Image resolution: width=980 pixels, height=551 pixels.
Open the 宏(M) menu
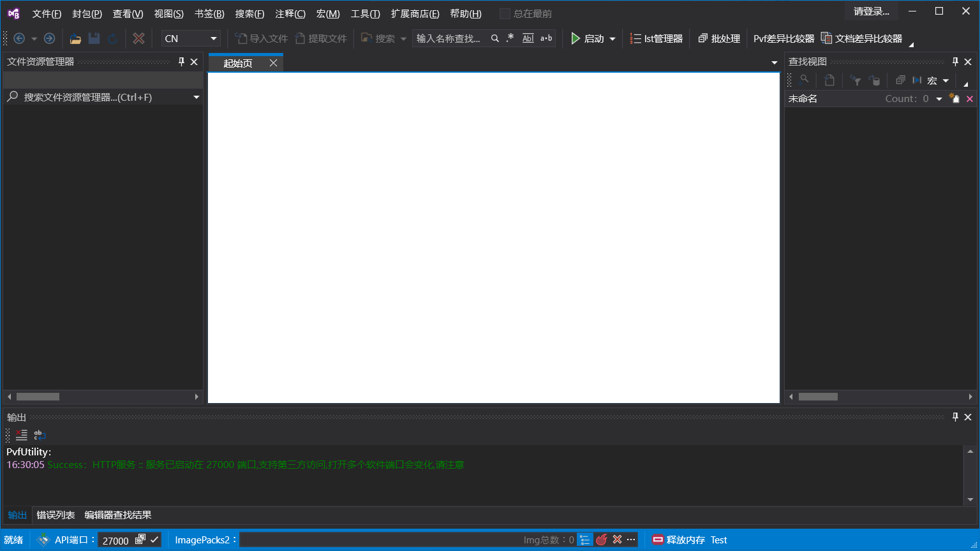(328, 13)
